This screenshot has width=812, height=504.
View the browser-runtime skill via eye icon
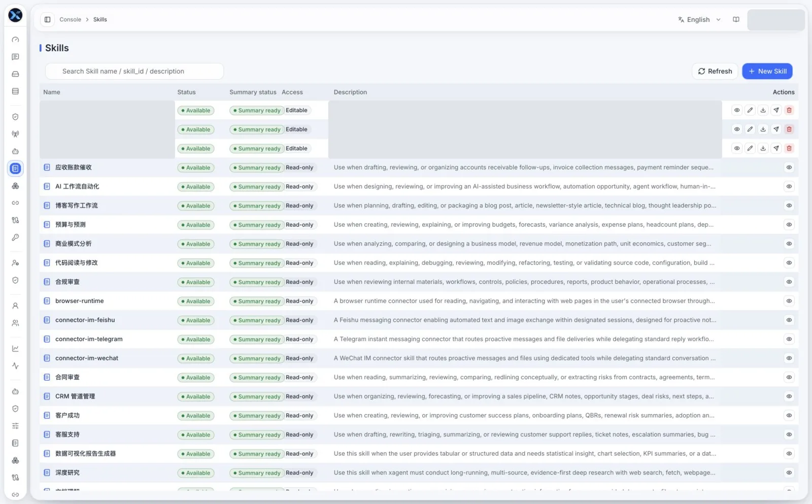coord(789,301)
